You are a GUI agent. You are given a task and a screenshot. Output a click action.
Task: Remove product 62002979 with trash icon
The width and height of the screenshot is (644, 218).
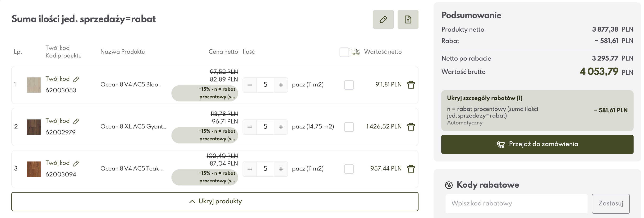pyautogui.click(x=411, y=127)
